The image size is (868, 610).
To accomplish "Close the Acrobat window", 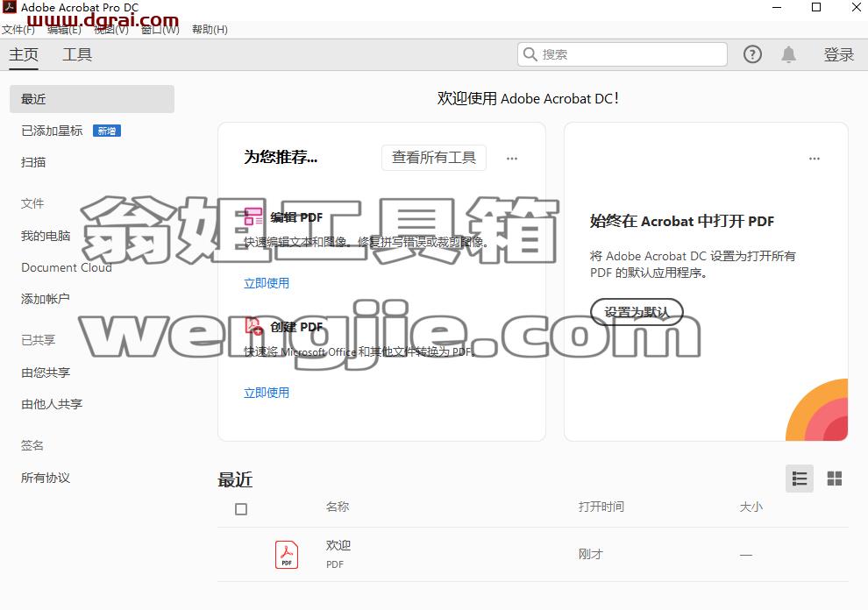I will (856, 7).
